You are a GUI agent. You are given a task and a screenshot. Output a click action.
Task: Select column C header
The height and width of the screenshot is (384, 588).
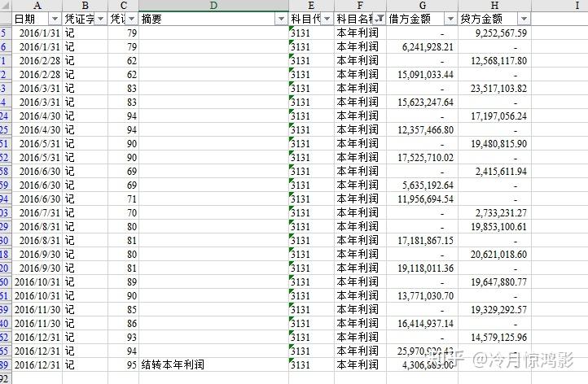point(123,6)
